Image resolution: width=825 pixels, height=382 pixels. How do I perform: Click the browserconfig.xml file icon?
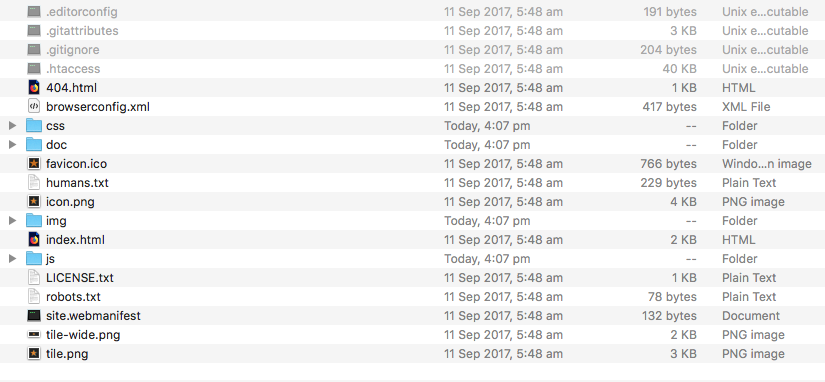click(x=34, y=107)
